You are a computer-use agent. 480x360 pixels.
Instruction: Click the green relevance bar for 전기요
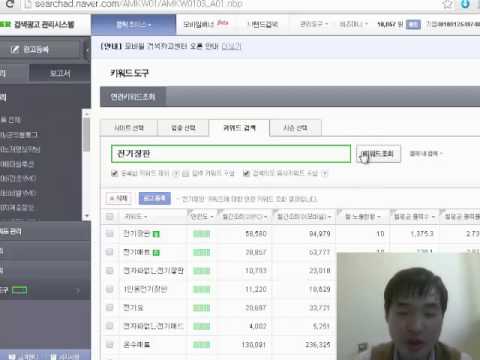[202, 308]
